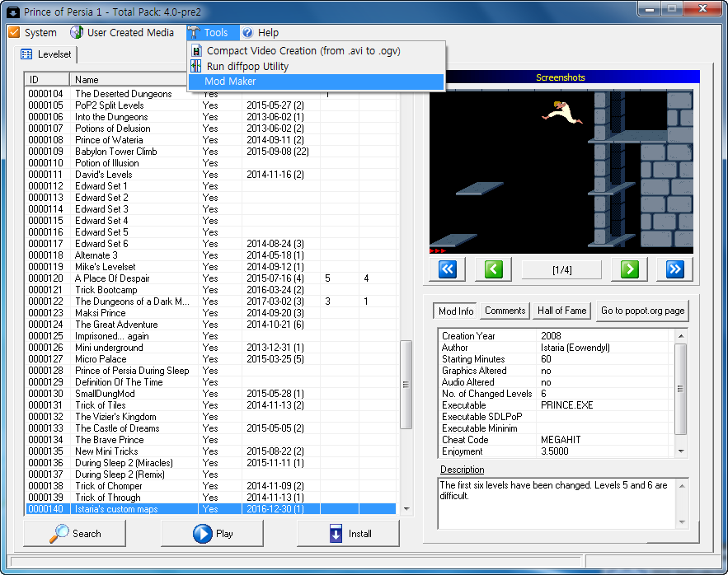This screenshot has height=575, width=728.
Task: Open the Hall of Fame
Action: [561, 311]
